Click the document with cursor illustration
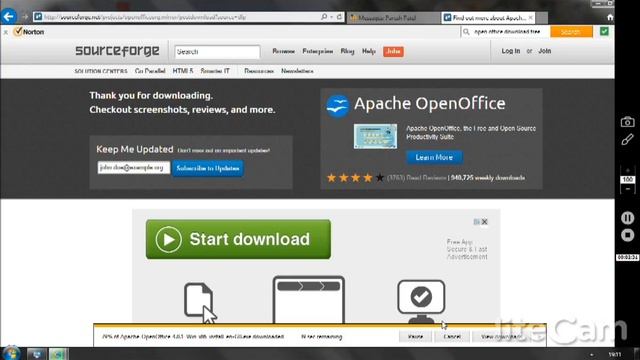Image resolution: width=640 pixels, height=360 pixels. (x=200, y=302)
